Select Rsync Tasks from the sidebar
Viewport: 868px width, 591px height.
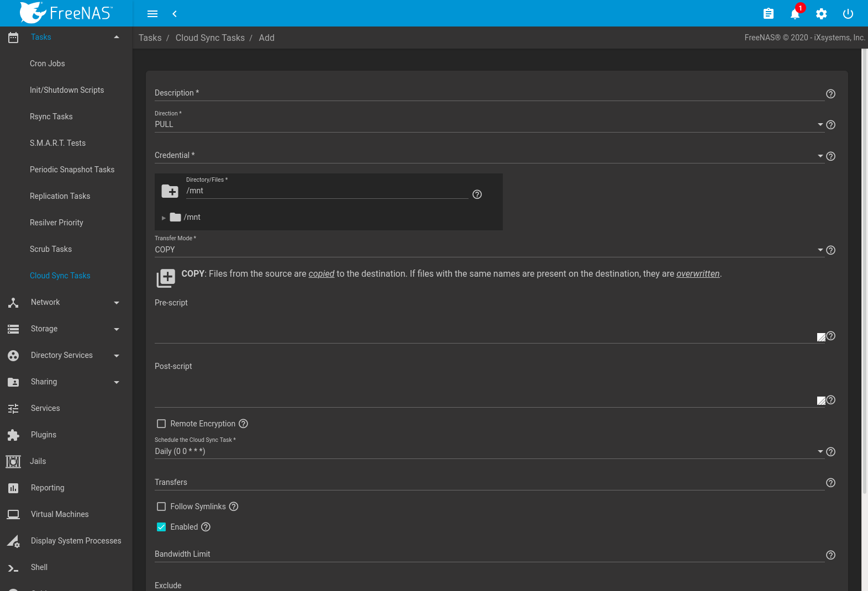click(51, 117)
